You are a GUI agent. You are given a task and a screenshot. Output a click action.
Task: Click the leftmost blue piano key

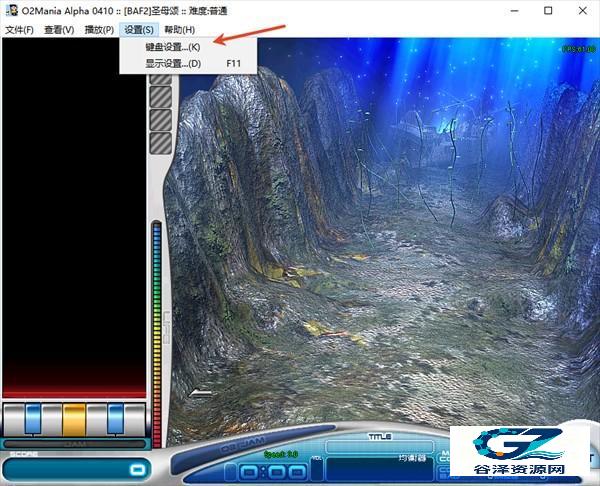coord(33,419)
